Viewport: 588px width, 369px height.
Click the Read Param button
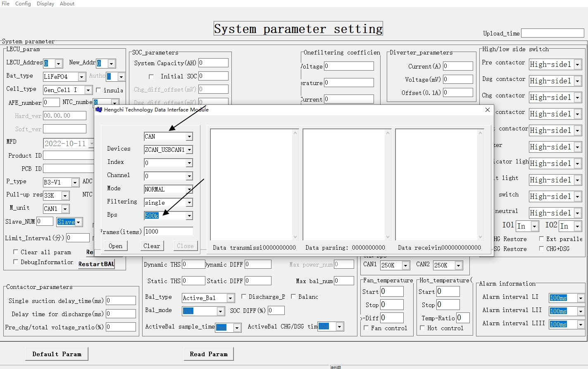click(209, 354)
